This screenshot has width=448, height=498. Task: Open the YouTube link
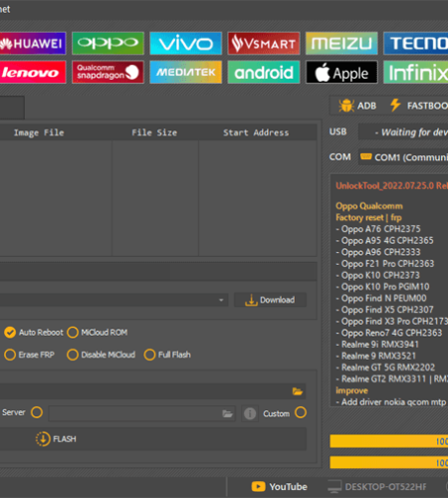tap(280, 487)
